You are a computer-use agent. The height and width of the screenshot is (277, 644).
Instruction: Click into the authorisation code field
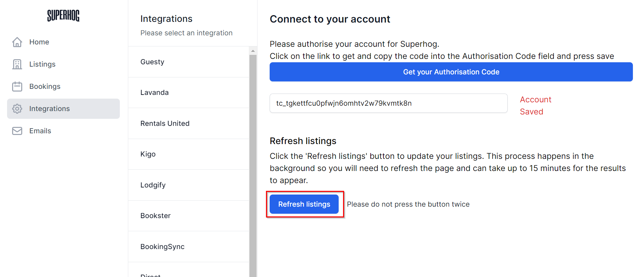tap(388, 103)
